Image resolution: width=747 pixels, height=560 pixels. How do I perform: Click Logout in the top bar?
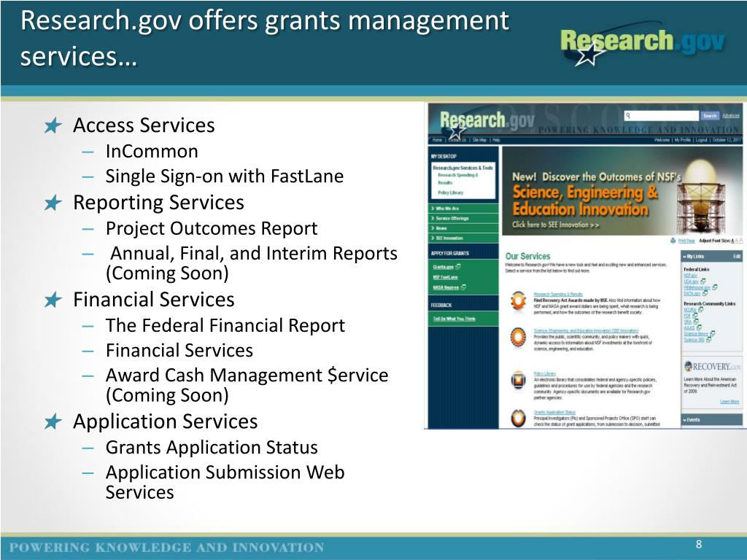pos(701,140)
